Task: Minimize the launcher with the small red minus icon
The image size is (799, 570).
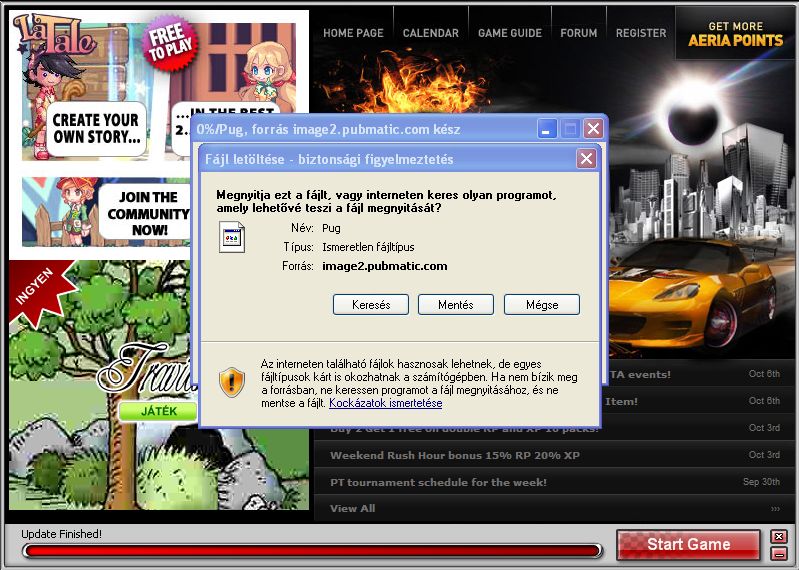Action: pos(779,553)
